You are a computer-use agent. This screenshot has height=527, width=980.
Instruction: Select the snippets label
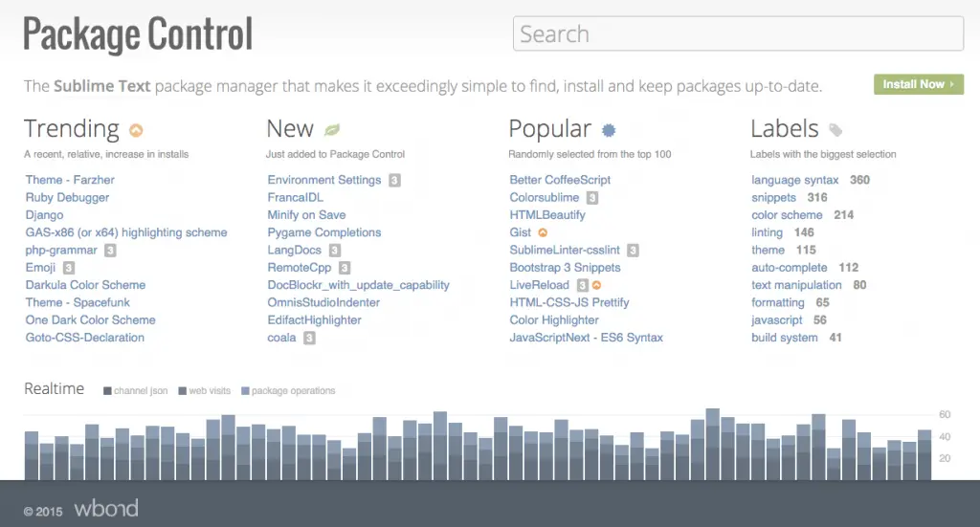[773, 197]
